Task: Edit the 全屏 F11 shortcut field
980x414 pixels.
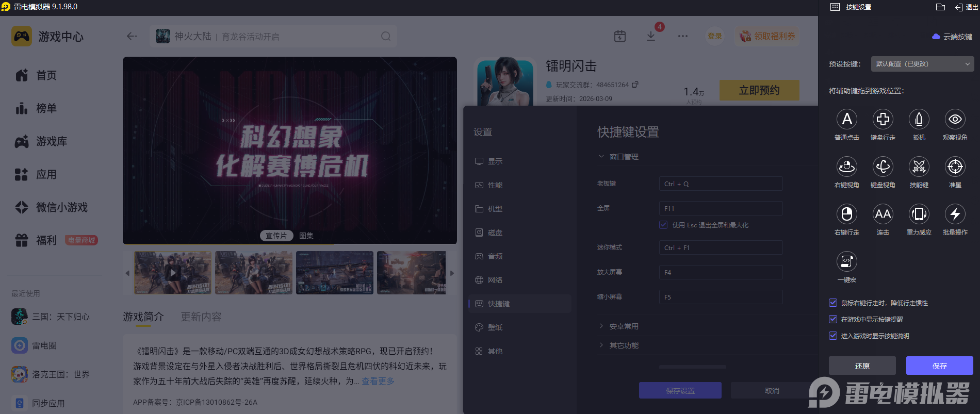Action: pyautogui.click(x=721, y=208)
